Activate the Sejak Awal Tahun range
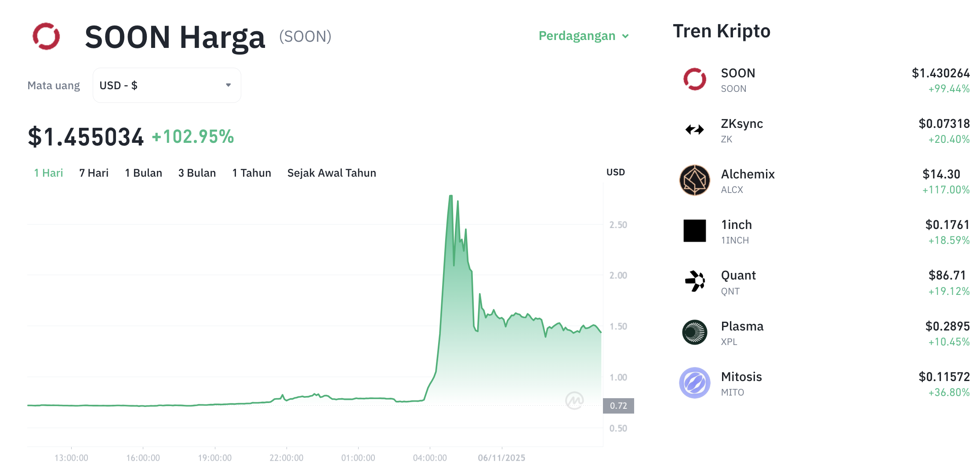Image resolution: width=980 pixels, height=465 pixels. pos(331,173)
